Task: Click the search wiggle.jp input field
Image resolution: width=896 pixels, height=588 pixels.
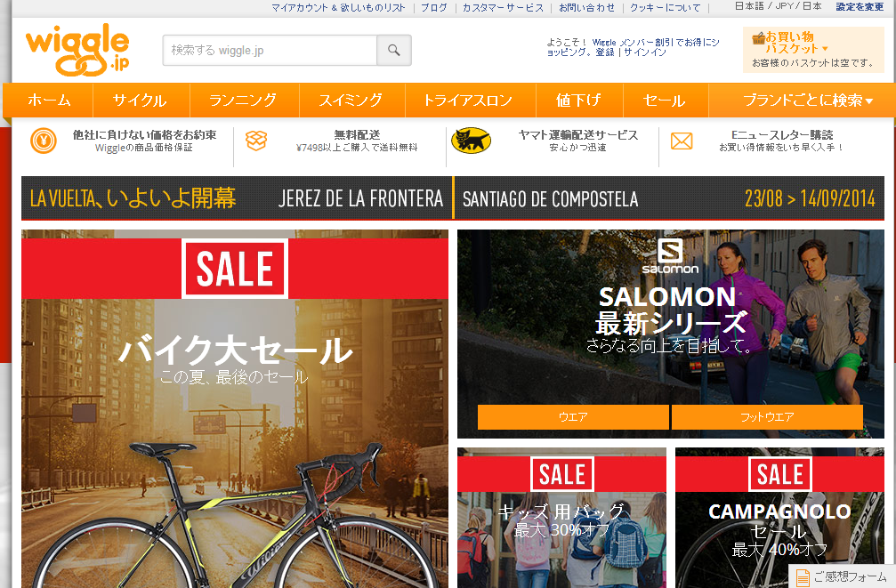Action: coord(270,51)
